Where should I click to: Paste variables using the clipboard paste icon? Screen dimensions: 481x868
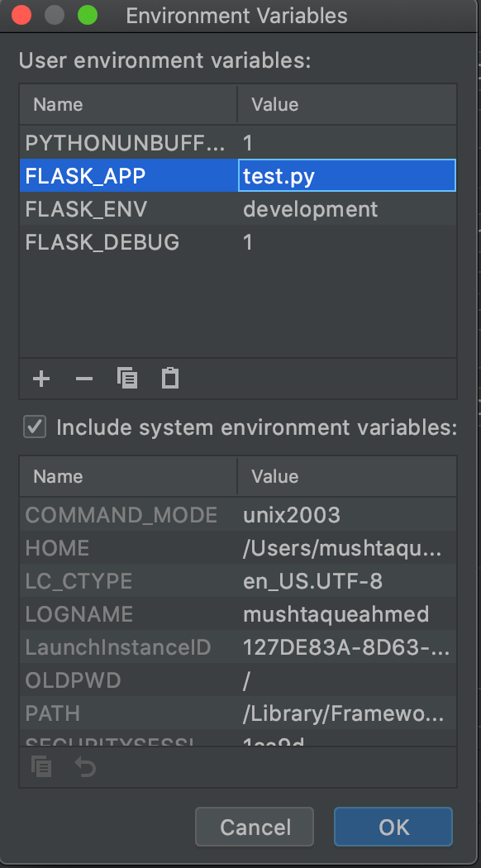(169, 379)
